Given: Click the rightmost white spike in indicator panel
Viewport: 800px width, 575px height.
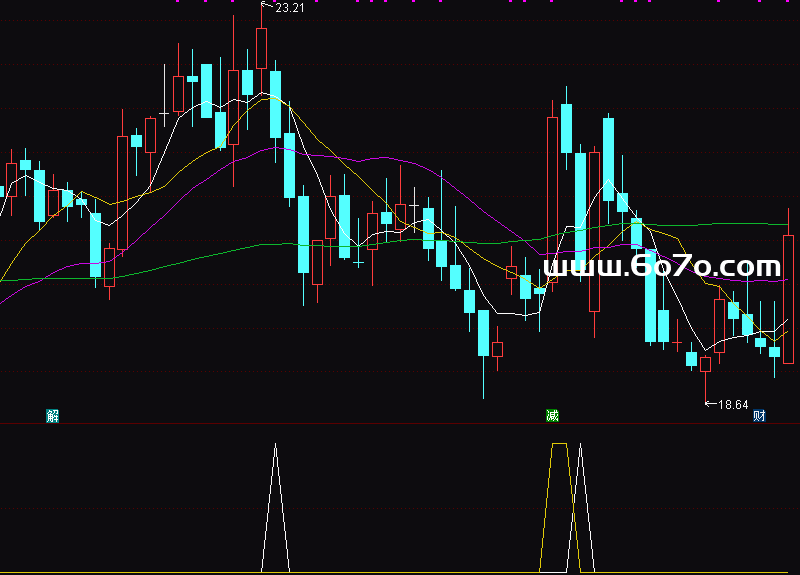Looking at the screenshot, I should click(581, 500).
